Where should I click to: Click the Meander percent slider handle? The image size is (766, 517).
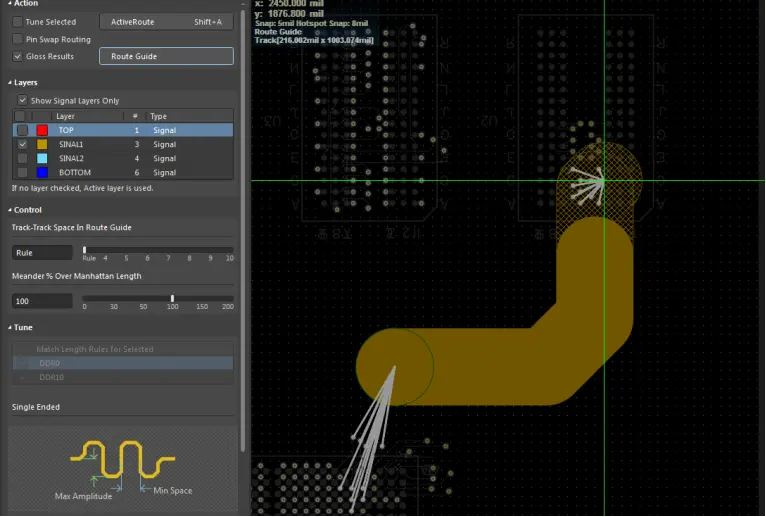(172, 298)
